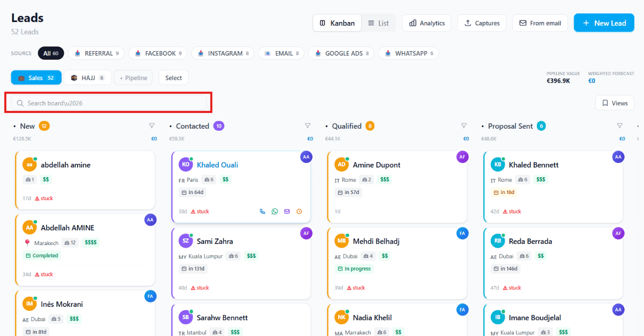Screen dimensions: 644x336
Task: Focus the Search board field
Action: [x=109, y=103]
